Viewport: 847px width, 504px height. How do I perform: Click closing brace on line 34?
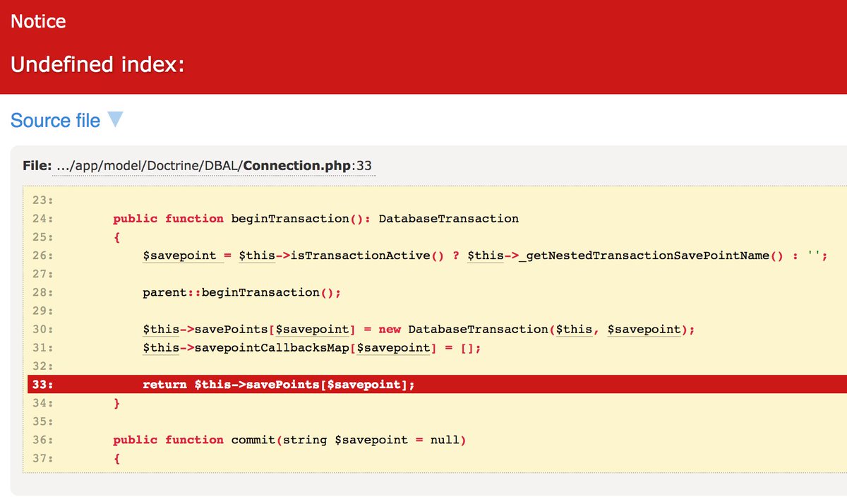[x=116, y=403]
